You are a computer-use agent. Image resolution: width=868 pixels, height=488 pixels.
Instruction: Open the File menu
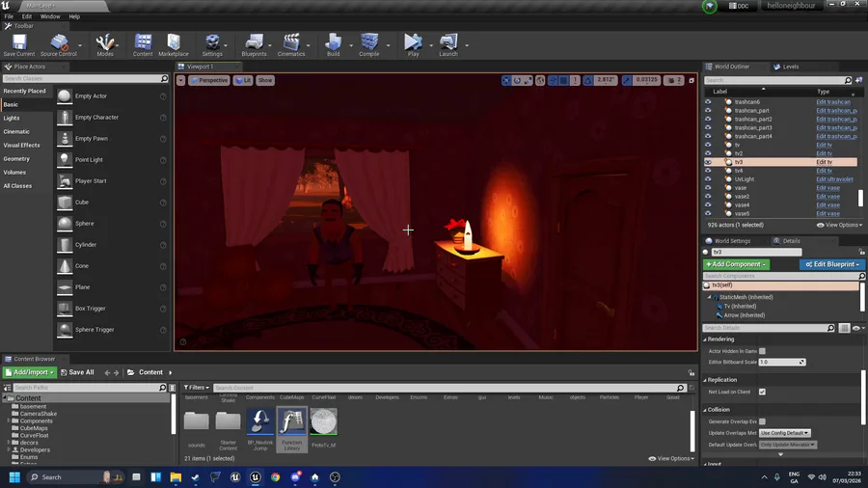pos(9,16)
